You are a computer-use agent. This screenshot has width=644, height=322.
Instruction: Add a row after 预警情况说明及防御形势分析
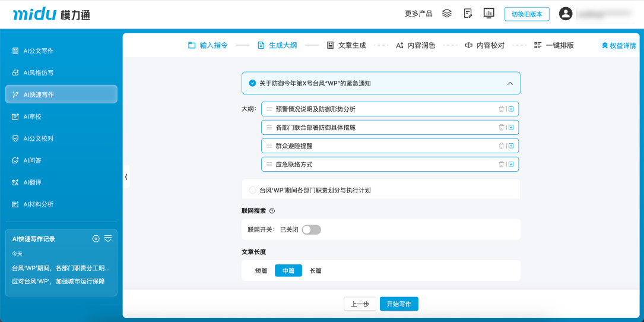pyautogui.click(x=511, y=109)
